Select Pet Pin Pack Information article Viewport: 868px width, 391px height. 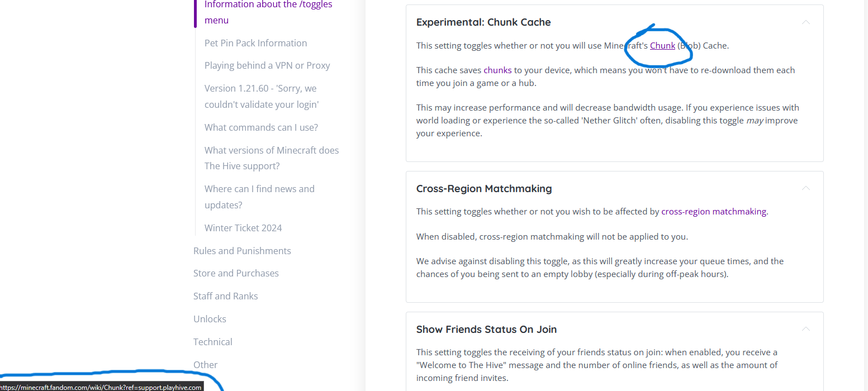tap(255, 43)
